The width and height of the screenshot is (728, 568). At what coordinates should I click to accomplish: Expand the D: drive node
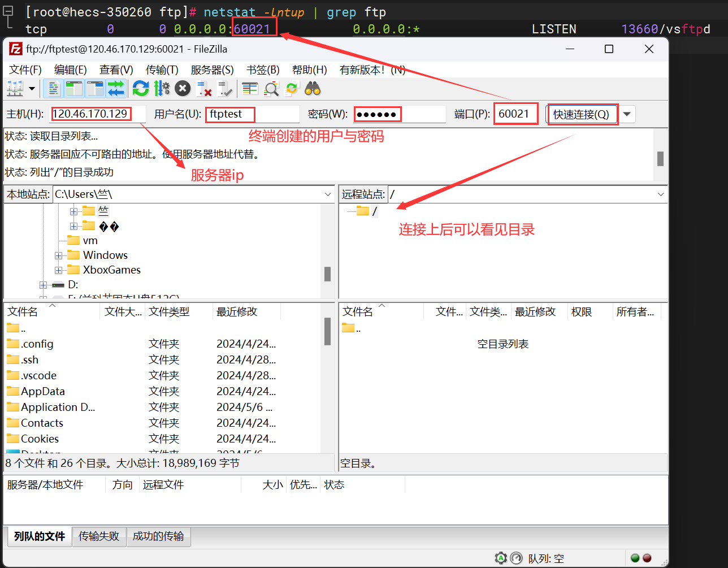coord(43,285)
